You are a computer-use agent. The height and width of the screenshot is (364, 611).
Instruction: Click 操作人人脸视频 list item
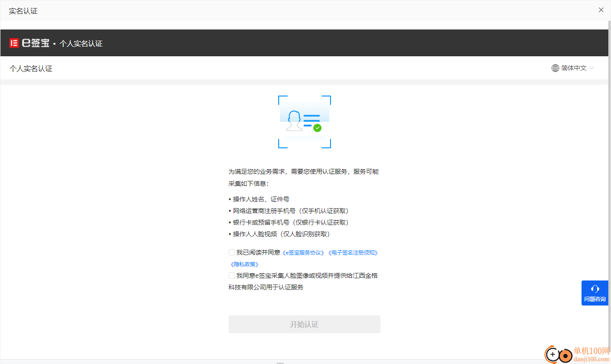coord(279,234)
